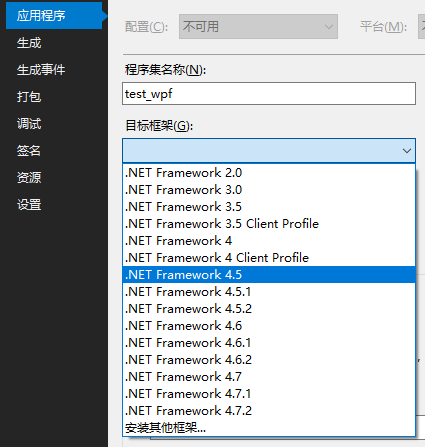
Task: Choose .NET Framework 4.5.2
Action: point(269,309)
